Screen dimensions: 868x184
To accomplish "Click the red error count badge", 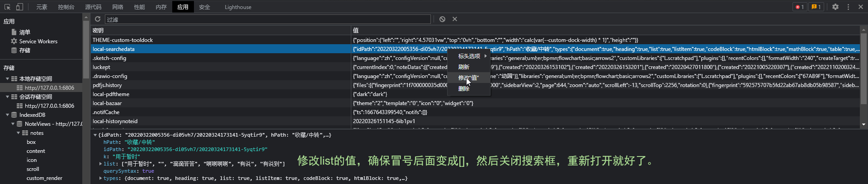I will [800, 7].
